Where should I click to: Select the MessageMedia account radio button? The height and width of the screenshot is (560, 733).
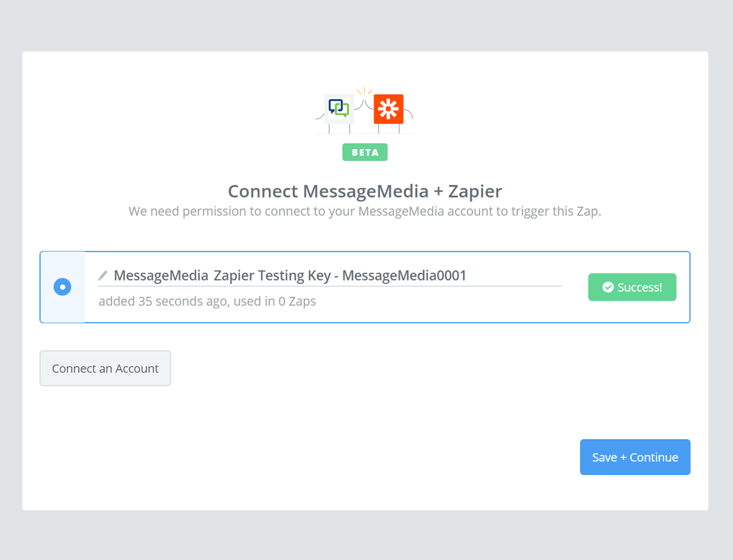(x=62, y=287)
